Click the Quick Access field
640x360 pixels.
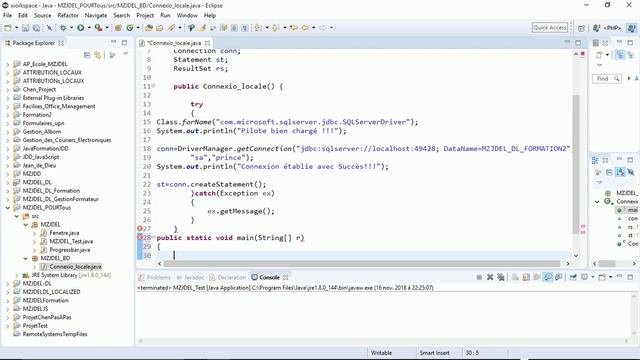tap(550, 28)
